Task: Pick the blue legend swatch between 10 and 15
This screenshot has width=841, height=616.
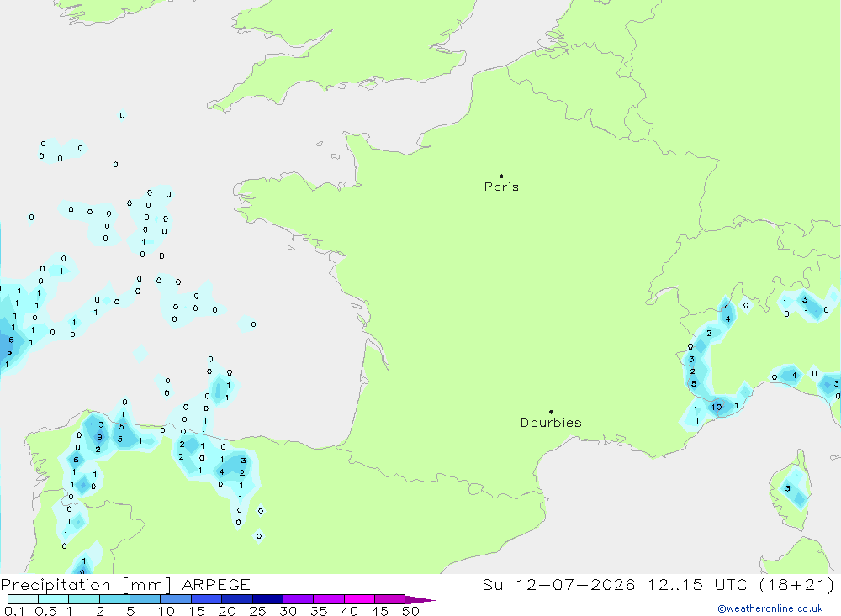Action: coord(176,599)
